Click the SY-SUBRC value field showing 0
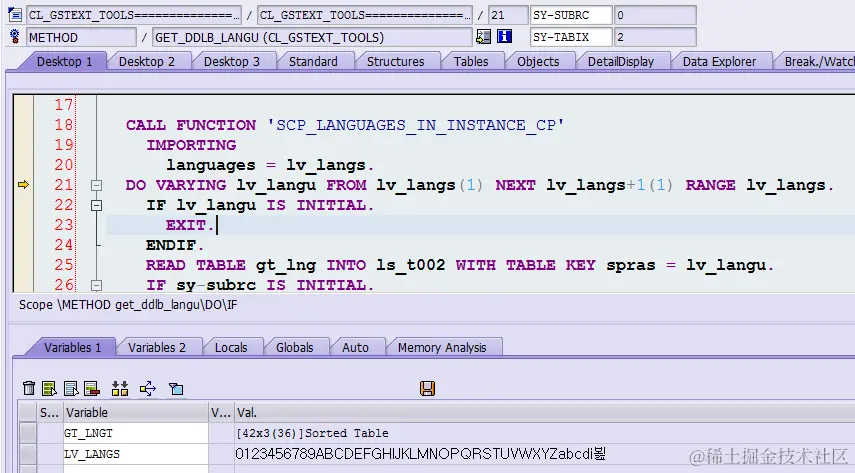 [x=655, y=15]
